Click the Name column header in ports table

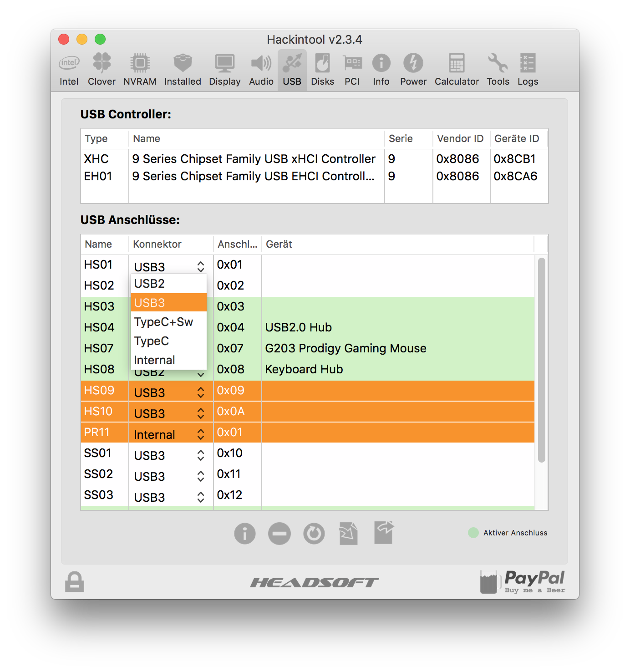point(105,244)
